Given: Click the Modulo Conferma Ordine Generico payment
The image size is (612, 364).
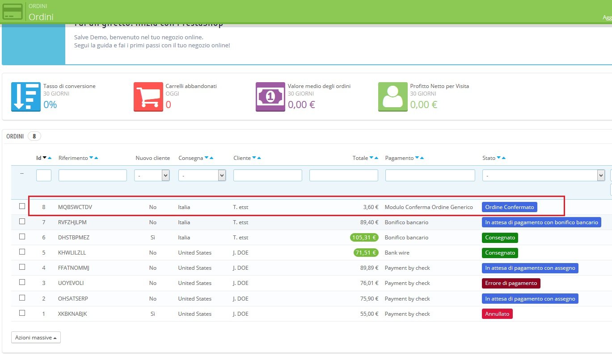Looking at the screenshot, I should pos(429,207).
